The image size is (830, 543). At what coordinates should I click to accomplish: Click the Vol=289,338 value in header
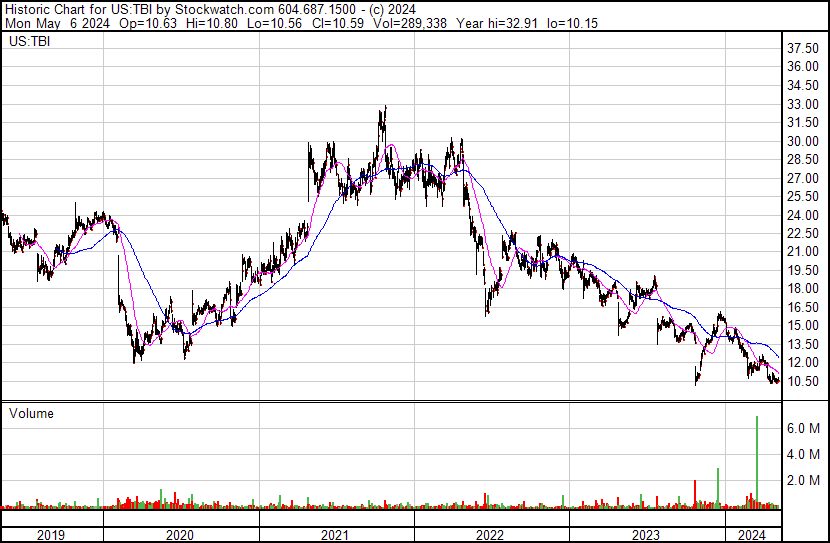[x=410, y=23]
